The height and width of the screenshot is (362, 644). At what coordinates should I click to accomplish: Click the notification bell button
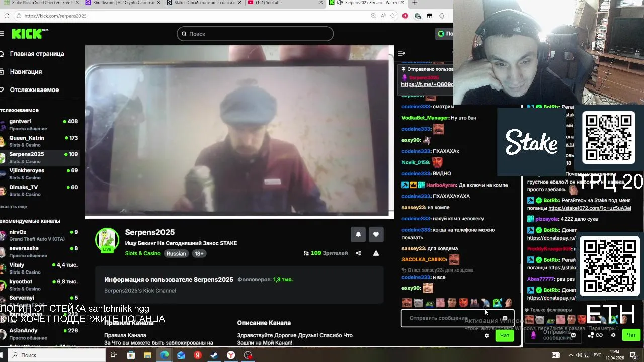358,234
